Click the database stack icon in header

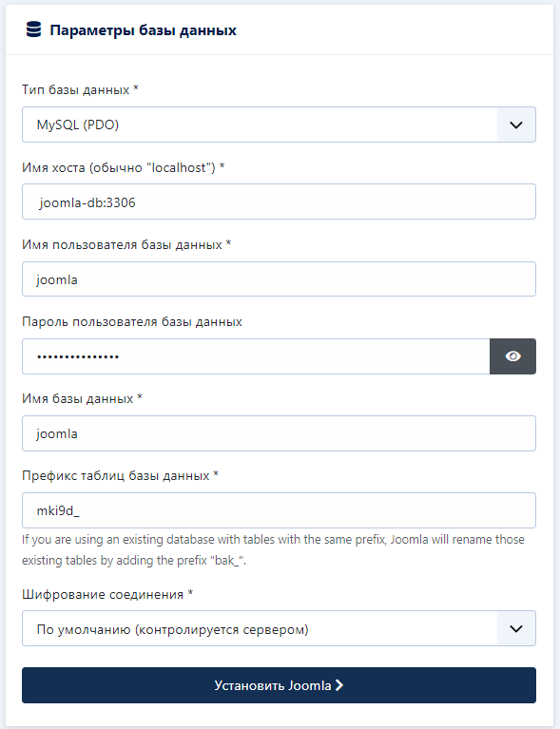click(x=33, y=29)
